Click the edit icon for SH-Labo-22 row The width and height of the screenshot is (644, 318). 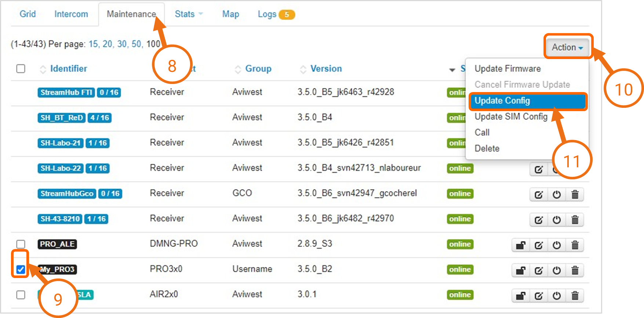[x=538, y=169]
